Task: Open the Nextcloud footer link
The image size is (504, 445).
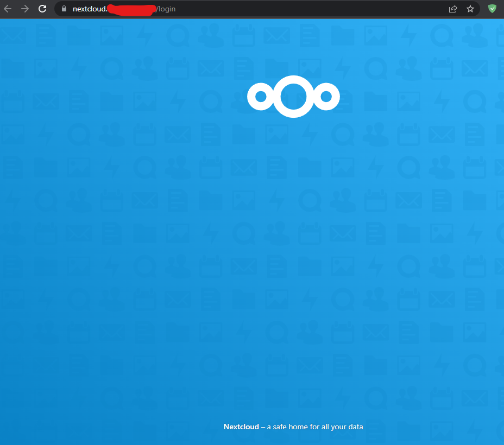Action: click(241, 427)
